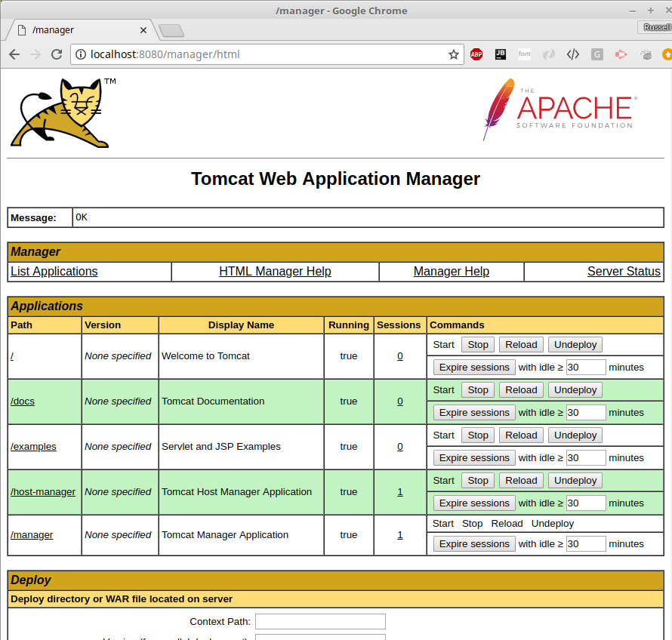
Task: Open the JetBrains JB extension icon
Action: click(x=500, y=54)
